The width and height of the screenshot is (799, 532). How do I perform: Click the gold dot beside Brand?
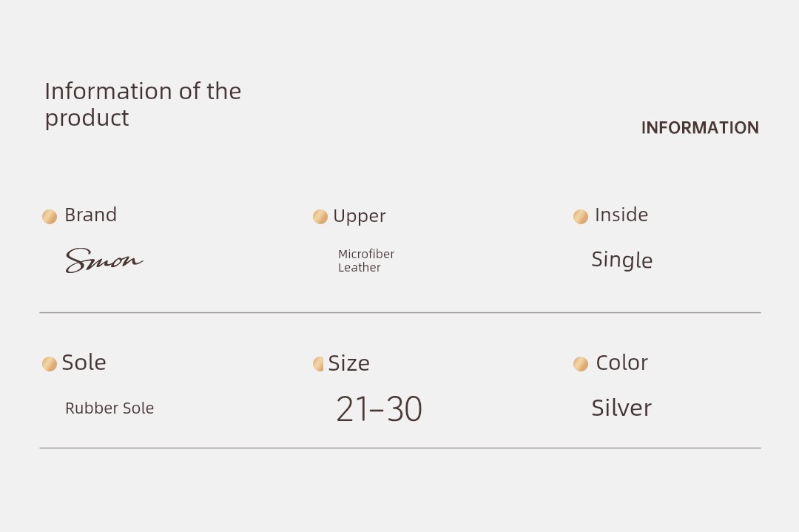click(x=50, y=217)
